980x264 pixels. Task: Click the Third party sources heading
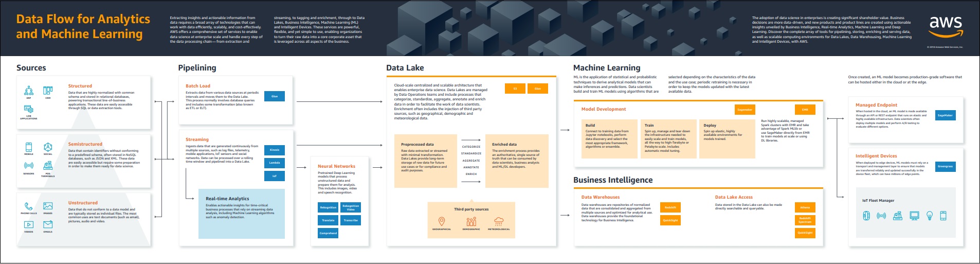click(471, 209)
